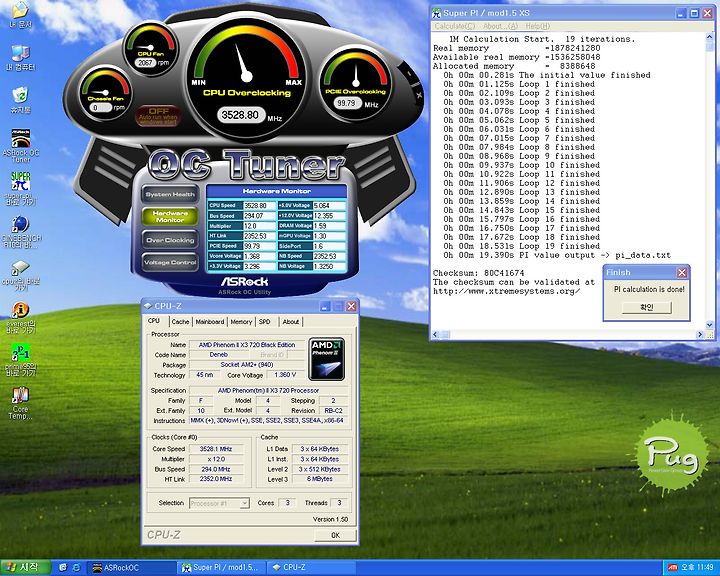This screenshot has height=576, width=720.
Task: Launch the everest desktop shortcut
Action: pyautogui.click(x=21, y=317)
